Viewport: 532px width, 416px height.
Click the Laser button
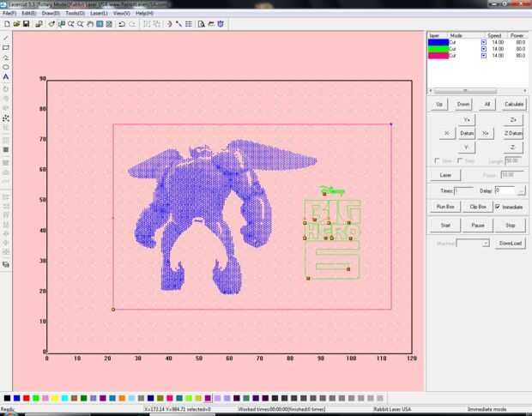pos(445,175)
